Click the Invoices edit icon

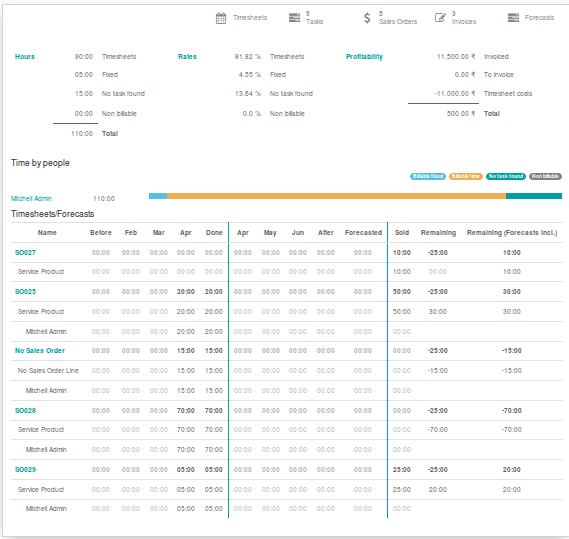[x=440, y=17]
